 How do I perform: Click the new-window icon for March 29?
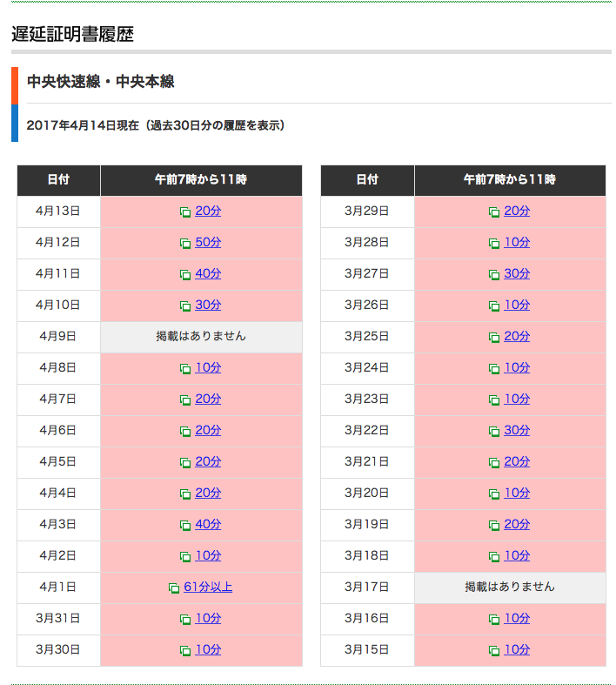(x=494, y=212)
